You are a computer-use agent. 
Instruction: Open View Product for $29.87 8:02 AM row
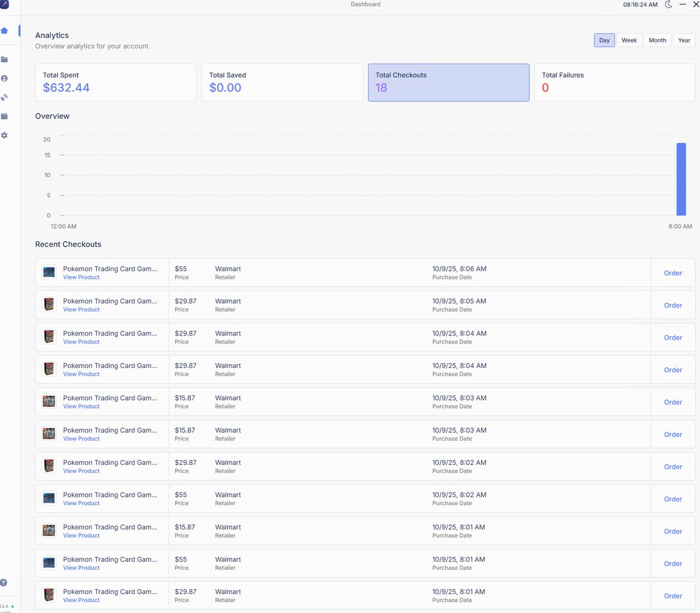[x=81, y=471]
